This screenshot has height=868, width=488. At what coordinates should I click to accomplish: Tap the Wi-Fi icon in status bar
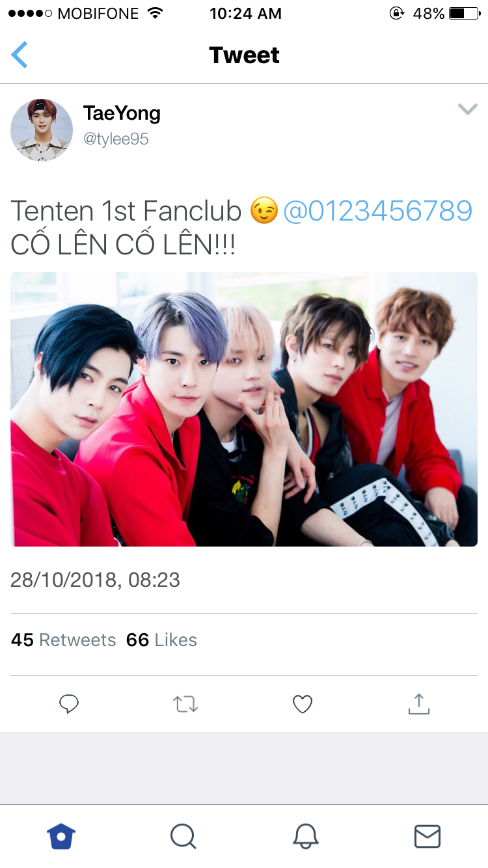(155, 13)
